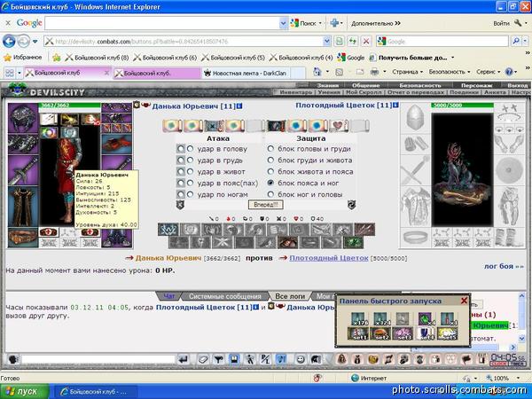
Task: Select attack option 'удар по ногам'
Action: pyautogui.click(x=190, y=194)
